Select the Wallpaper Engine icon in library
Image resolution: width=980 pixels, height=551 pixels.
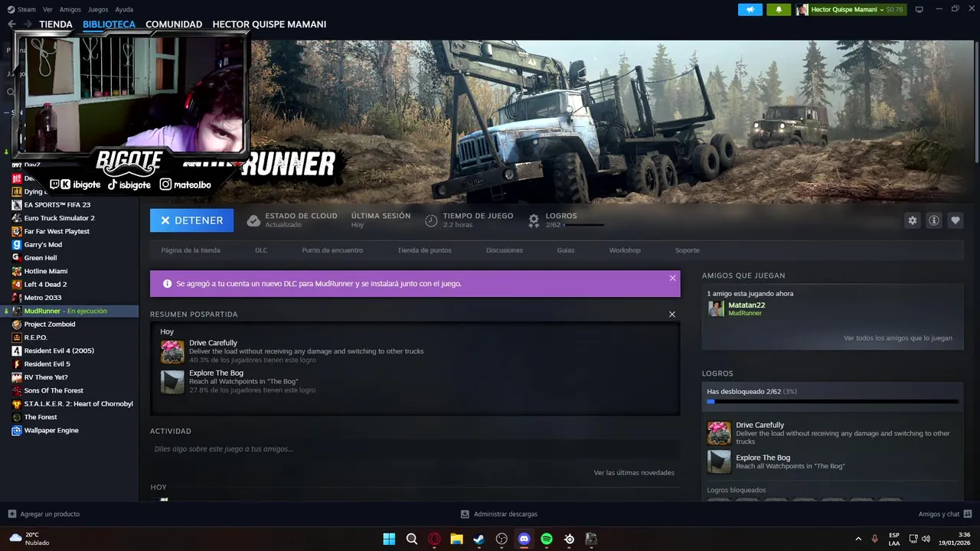pos(17,431)
